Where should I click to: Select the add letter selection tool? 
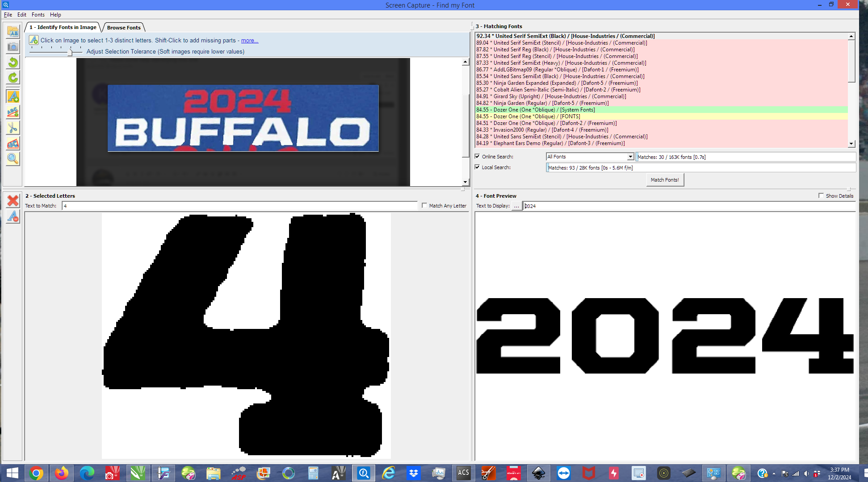click(13, 96)
